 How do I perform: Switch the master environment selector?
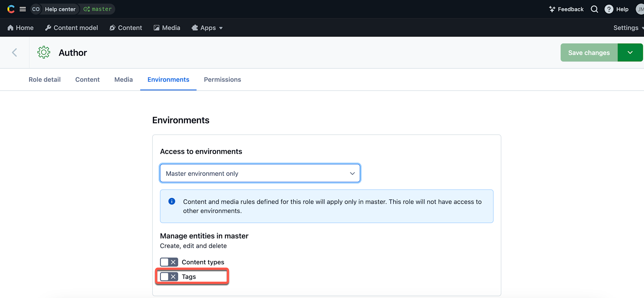[x=98, y=9]
